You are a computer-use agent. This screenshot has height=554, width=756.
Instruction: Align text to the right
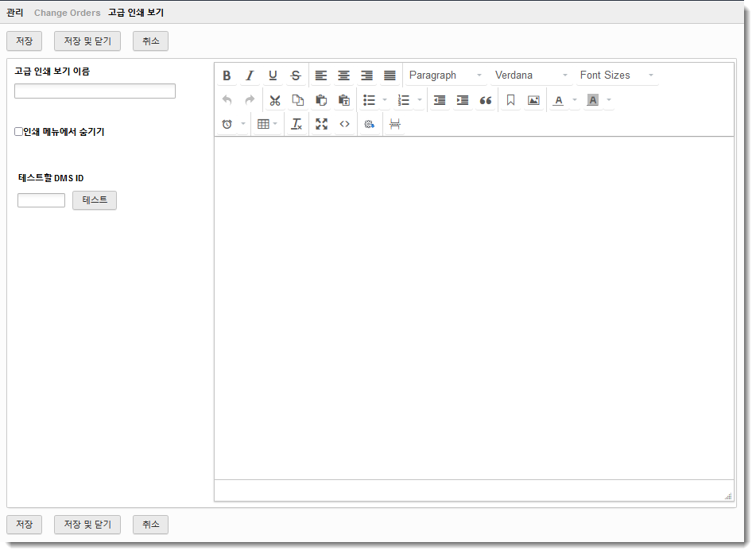(367, 76)
